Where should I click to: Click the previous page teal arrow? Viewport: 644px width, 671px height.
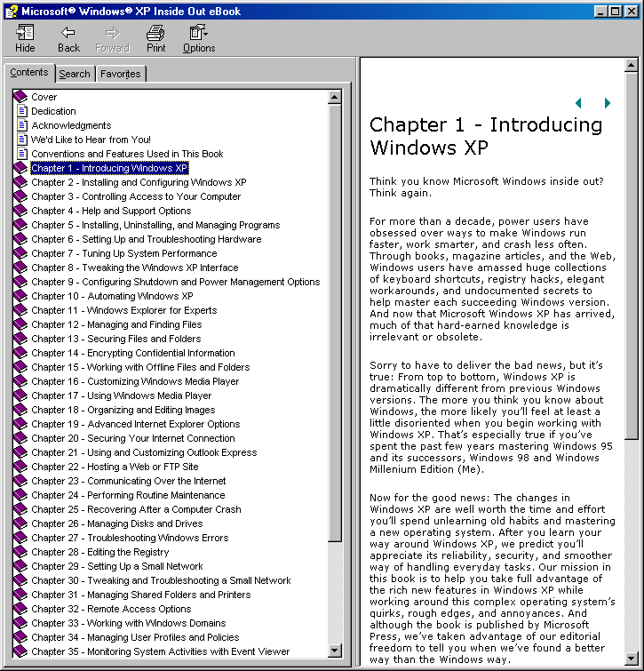(x=578, y=103)
